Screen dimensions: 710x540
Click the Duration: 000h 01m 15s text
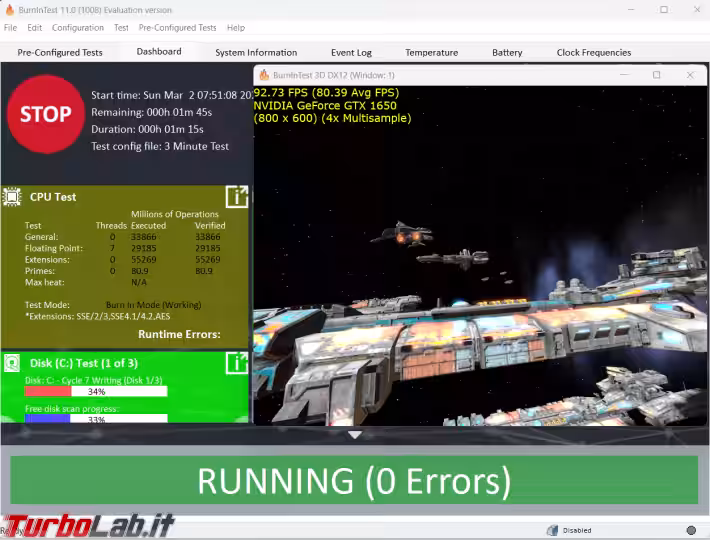coord(147,129)
